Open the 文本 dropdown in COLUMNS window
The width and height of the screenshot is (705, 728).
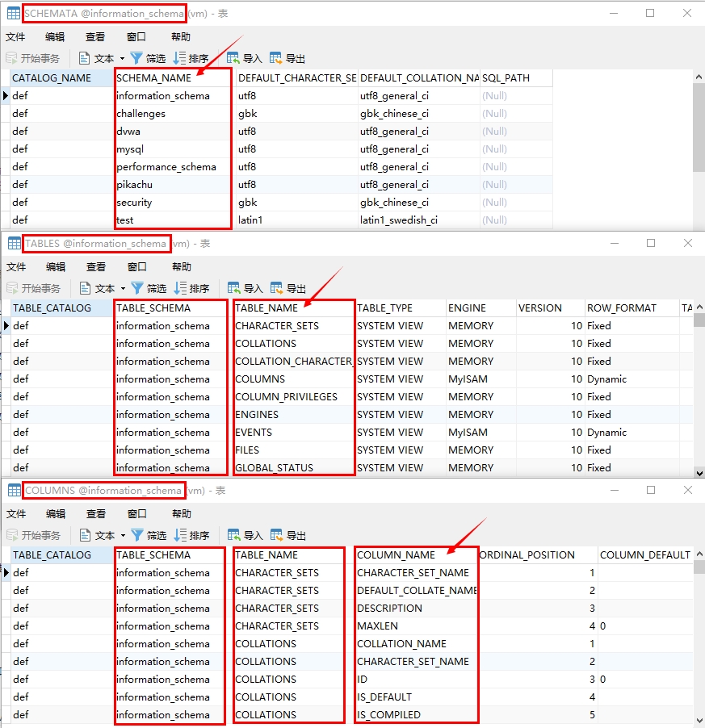coord(123,535)
